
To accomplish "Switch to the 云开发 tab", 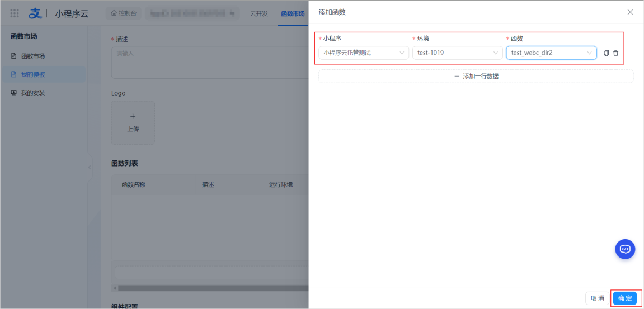I will (x=258, y=13).
